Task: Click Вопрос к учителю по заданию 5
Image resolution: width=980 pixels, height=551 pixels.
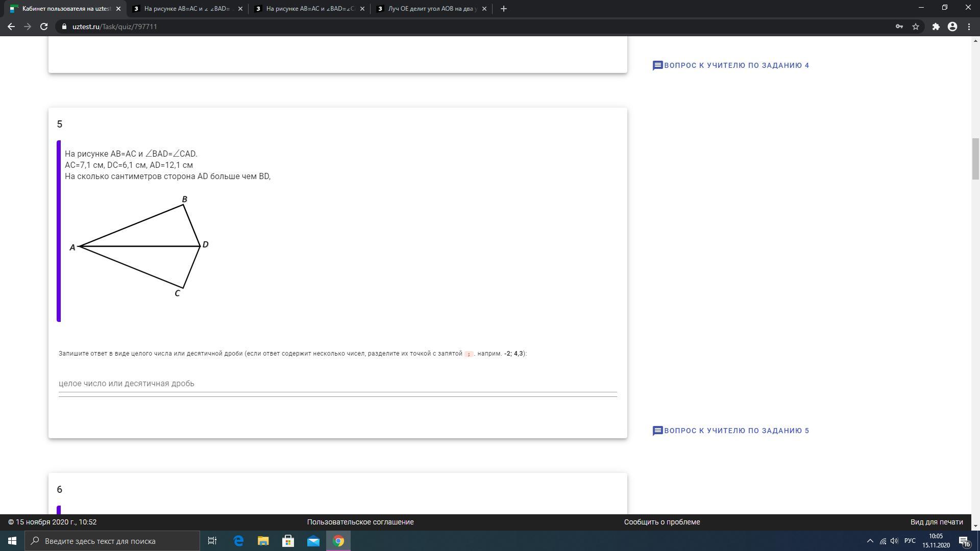Action: click(731, 431)
